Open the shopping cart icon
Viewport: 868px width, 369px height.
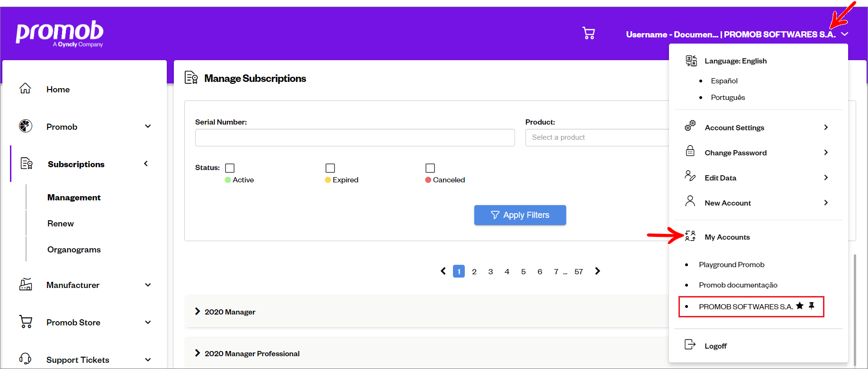pos(588,33)
